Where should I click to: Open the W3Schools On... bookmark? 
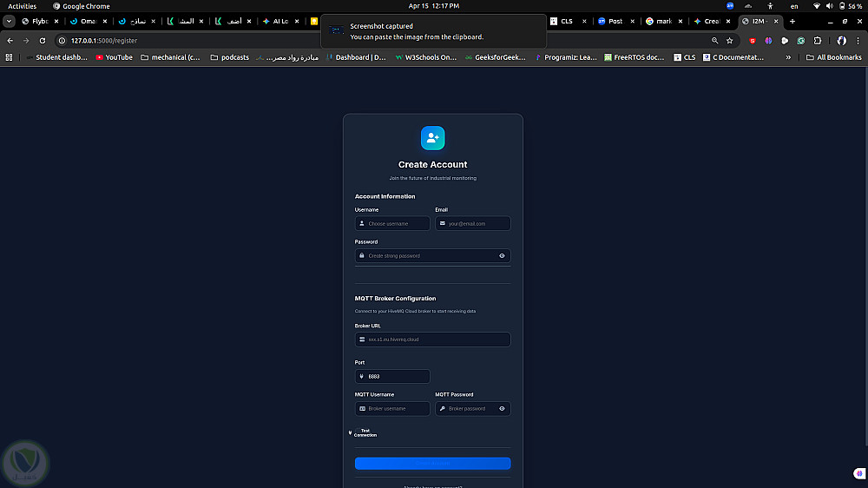[425, 57]
